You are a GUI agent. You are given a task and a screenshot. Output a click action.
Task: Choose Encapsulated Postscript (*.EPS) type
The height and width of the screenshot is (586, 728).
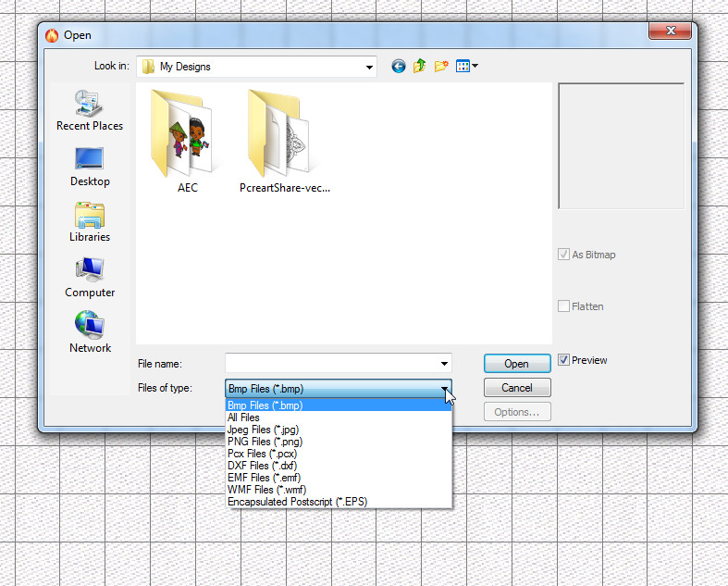[x=339, y=502]
